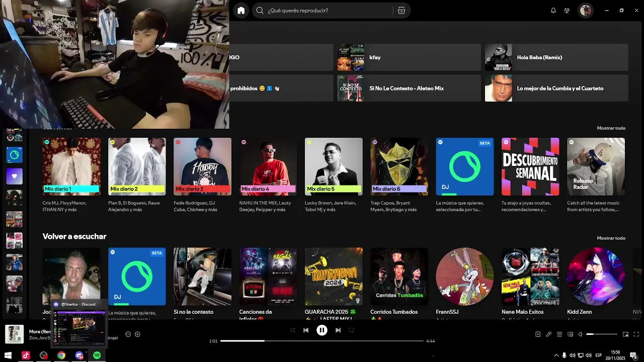Click the 'FrannSSJ' name text

pos(447,312)
